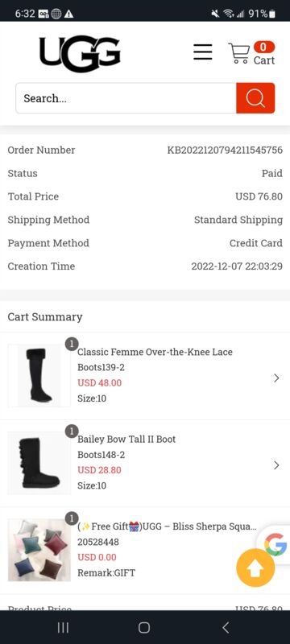Tap the Cart text label
This screenshot has width=290, height=644.
[263, 60]
